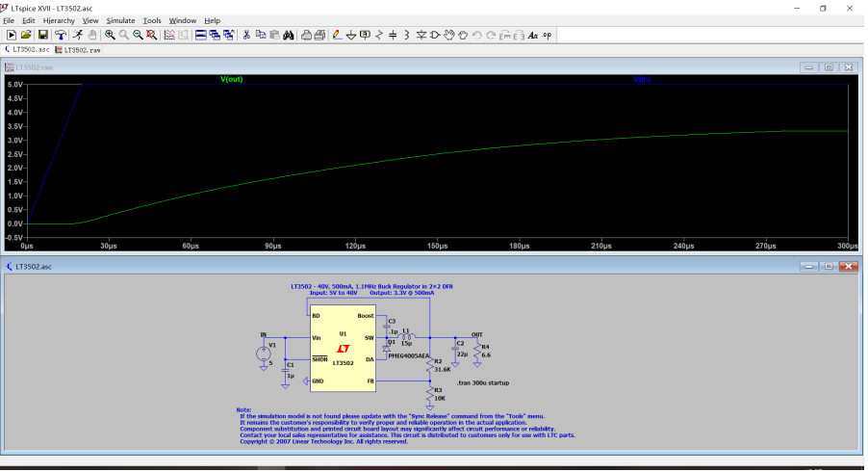Open the Tools menu
This screenshot has width=868, height=472.
[152, 20]
